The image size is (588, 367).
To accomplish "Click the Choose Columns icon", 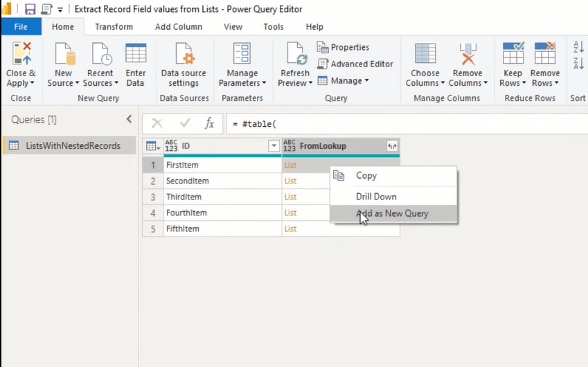I will point(425,53).
